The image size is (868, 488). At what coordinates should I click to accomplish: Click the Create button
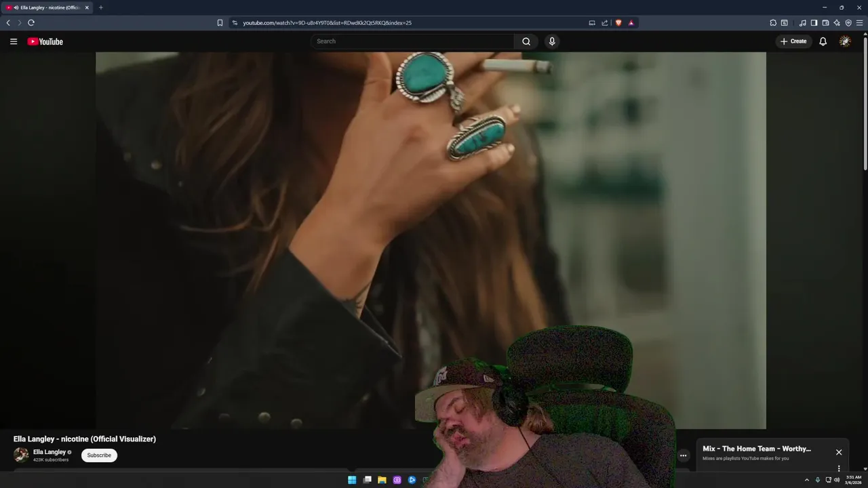(x=793, y=41)
